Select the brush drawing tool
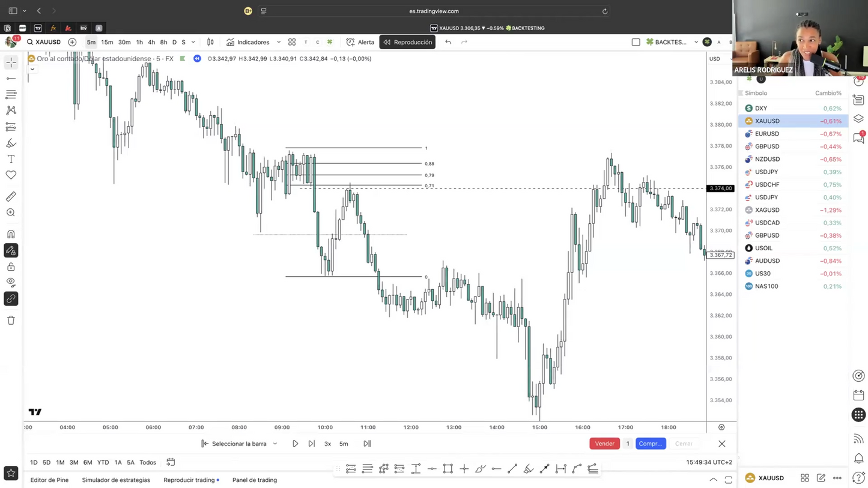The width and height of the screenshot is (868, 488). tap(11, 143)
